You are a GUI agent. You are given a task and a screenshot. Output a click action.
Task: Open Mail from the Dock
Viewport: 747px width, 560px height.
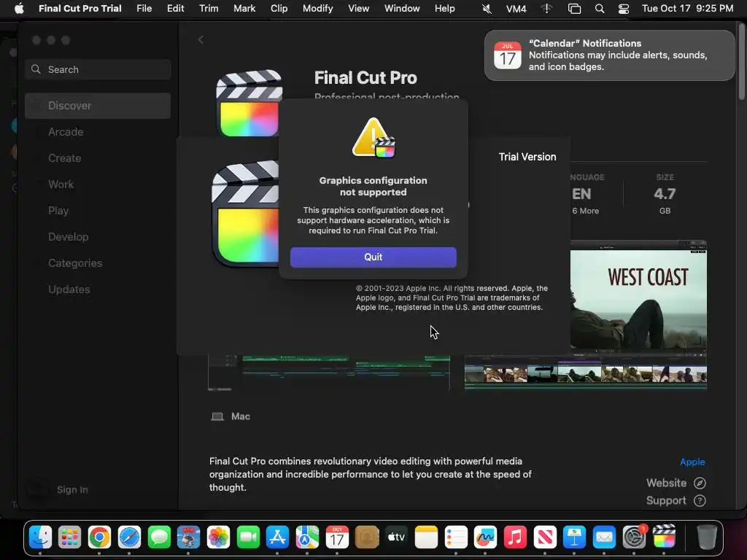coord(604,537)
